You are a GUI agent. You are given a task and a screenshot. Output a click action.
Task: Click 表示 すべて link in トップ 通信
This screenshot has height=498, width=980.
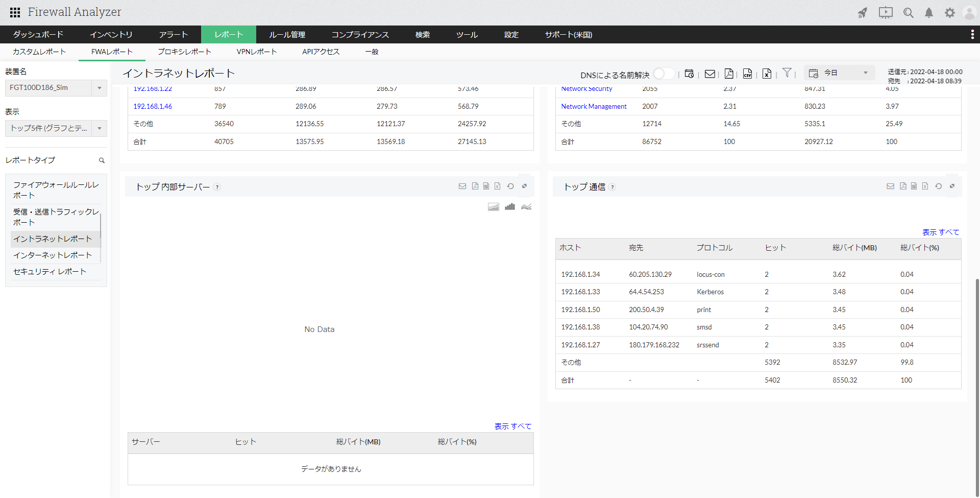coord(940,232)
